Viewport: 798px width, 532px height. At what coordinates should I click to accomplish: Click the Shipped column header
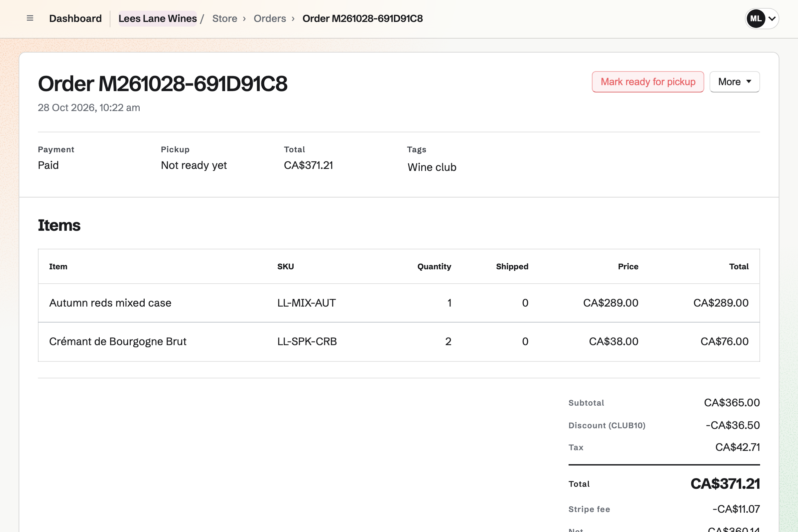click(x=512, y=266)
